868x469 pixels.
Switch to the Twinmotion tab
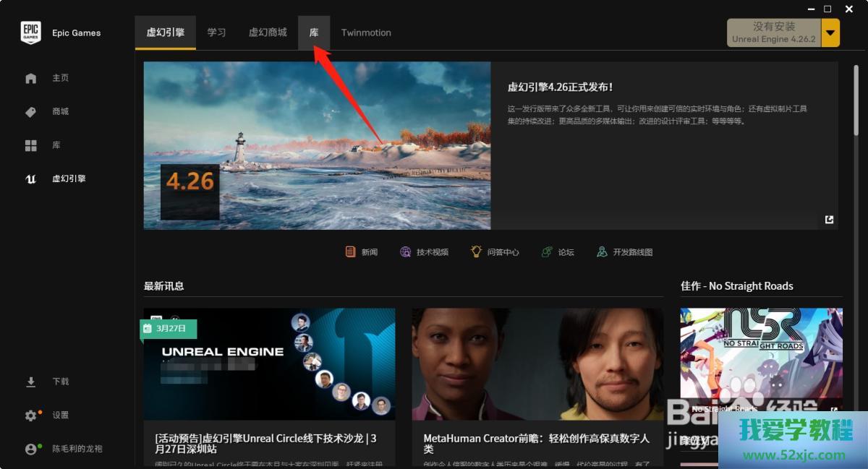click(366, 33)
